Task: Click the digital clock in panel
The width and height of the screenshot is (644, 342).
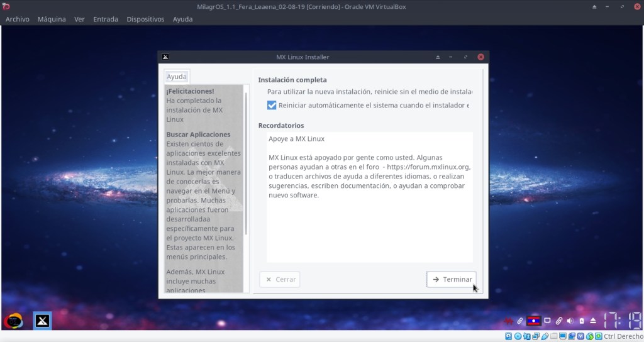Action: coord(623,321)
